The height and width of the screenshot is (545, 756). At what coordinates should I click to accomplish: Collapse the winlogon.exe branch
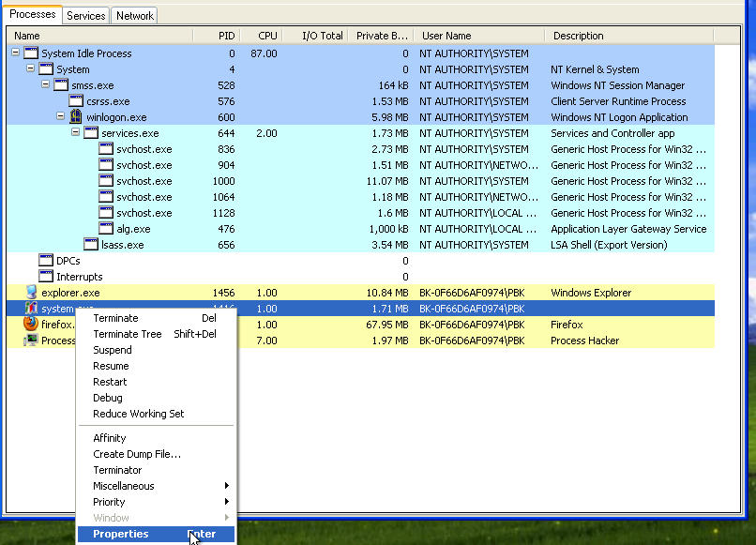click(x=60, y=115)
